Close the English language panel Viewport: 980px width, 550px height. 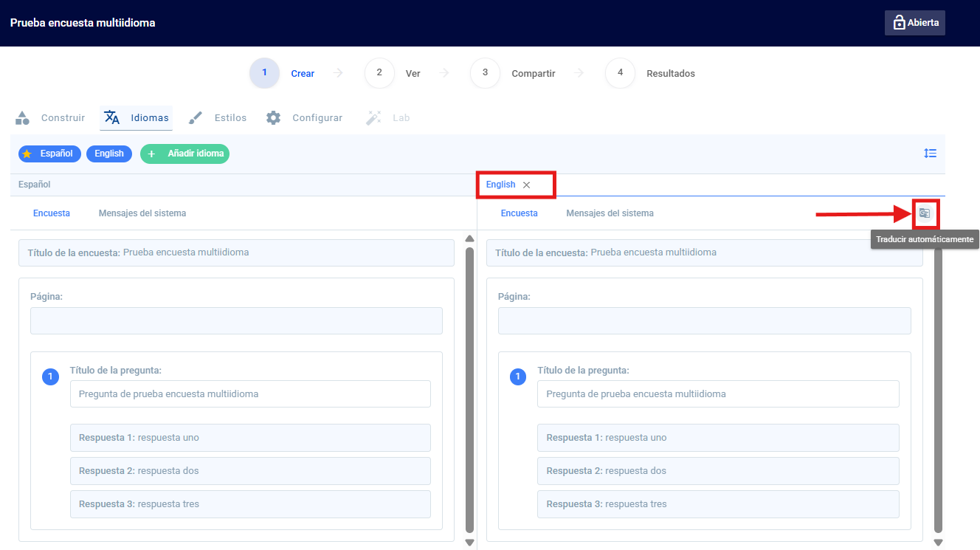(526, 185)
